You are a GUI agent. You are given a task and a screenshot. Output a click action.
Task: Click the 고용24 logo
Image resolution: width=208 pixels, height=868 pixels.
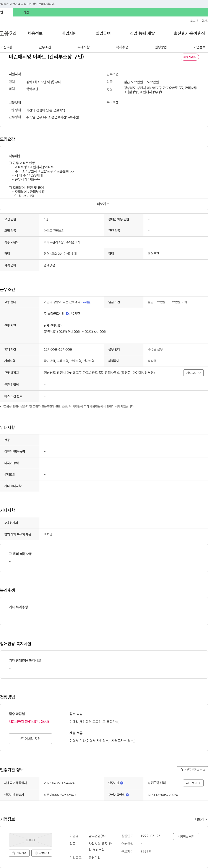[8, 33]
